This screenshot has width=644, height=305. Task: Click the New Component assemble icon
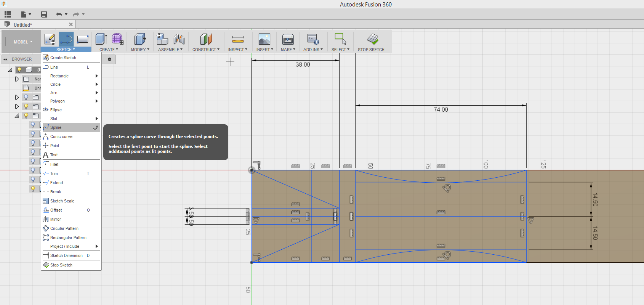tap(162, 39)
